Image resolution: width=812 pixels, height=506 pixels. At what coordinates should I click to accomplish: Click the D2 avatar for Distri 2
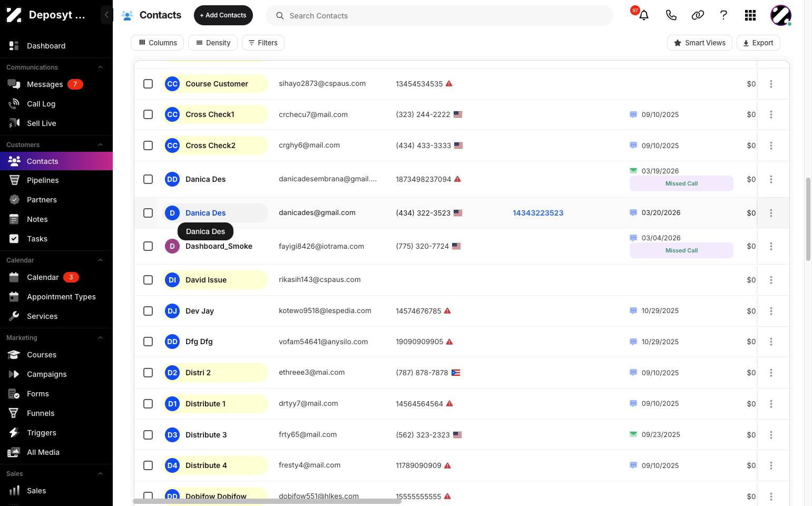172,373
